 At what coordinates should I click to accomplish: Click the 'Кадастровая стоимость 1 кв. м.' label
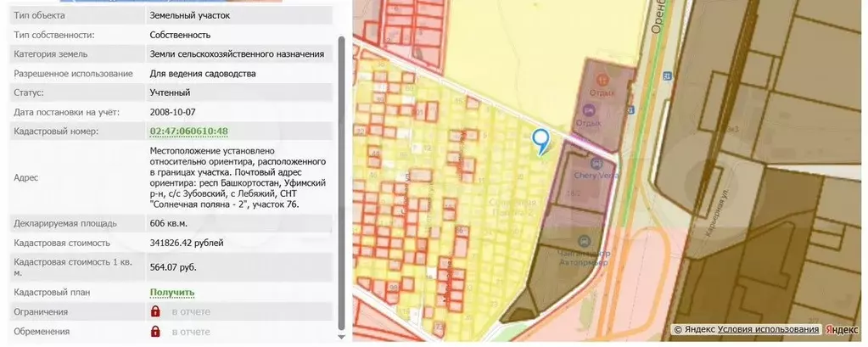coord(73,267)
